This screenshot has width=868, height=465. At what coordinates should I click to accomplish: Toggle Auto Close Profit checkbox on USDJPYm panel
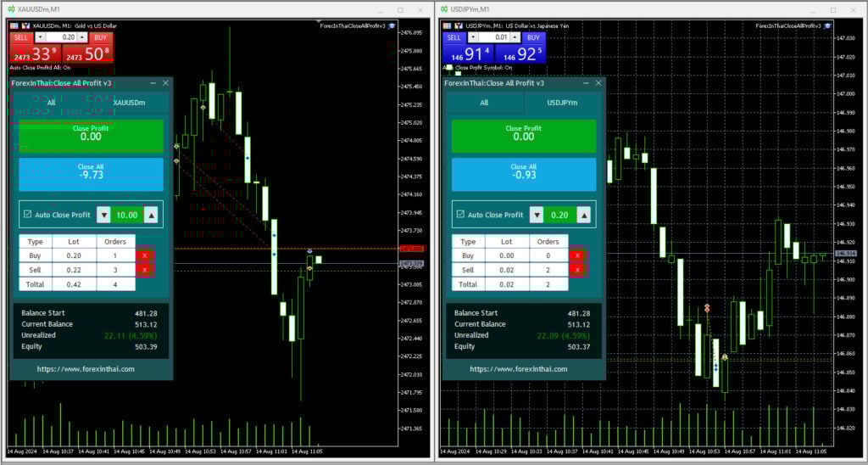click(460, 216)
